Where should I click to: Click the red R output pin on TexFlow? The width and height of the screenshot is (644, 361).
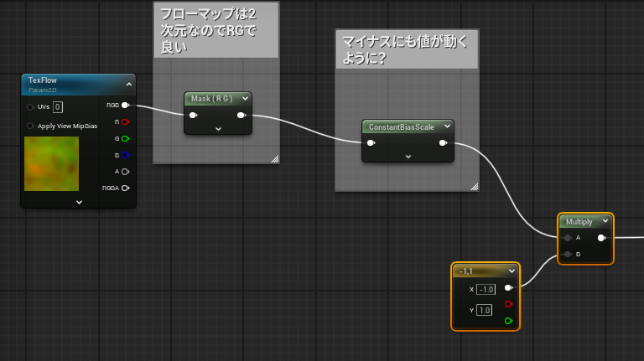[125, 121]
